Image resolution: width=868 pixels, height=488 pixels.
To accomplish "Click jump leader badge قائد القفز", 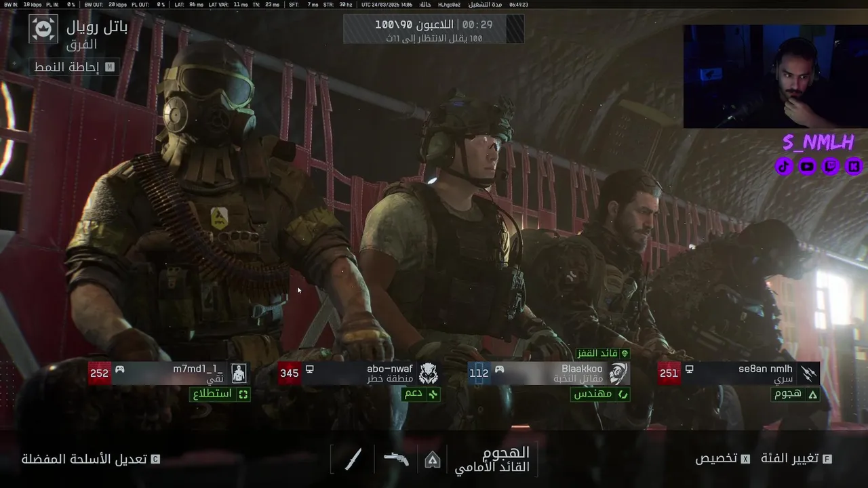I will click(602, 354).
